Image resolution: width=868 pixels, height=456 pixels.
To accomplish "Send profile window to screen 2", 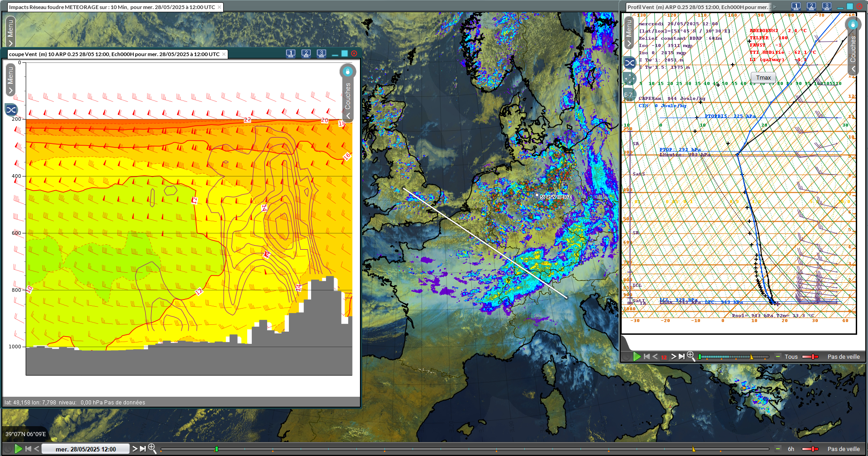I will click(811, 6).
